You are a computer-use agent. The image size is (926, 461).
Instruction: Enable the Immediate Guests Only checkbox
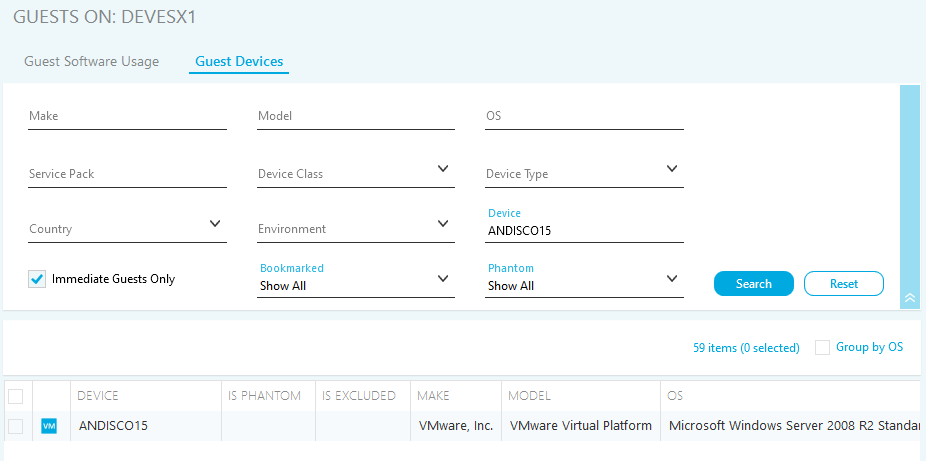point(37,279)
